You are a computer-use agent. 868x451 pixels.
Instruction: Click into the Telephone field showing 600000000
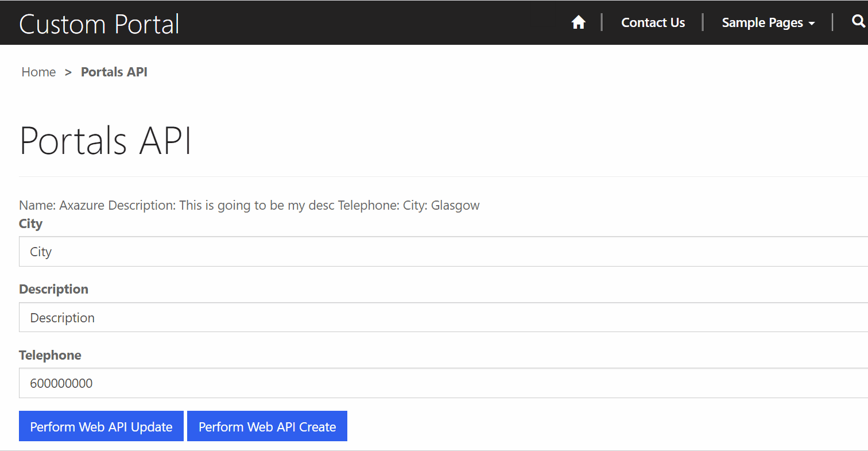(443, 383)
